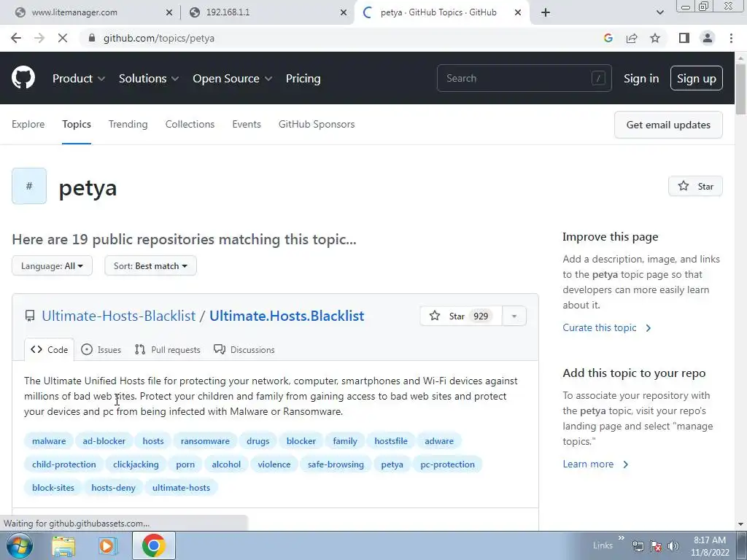Screen dimensions: 747x560
Task: Open a new browser tab
Action: point(546,12)
